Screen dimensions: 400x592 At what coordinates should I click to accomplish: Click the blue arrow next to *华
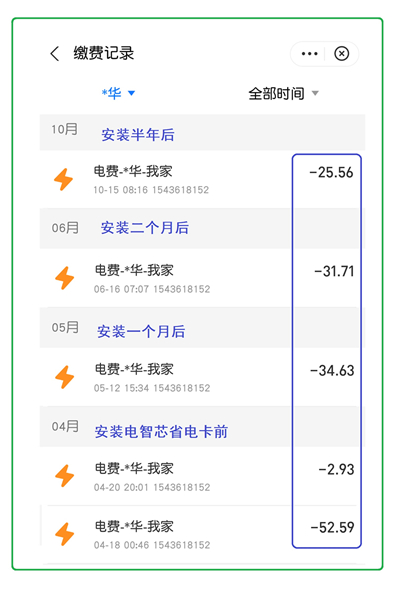pyautogui.click(x=131, y=93)
